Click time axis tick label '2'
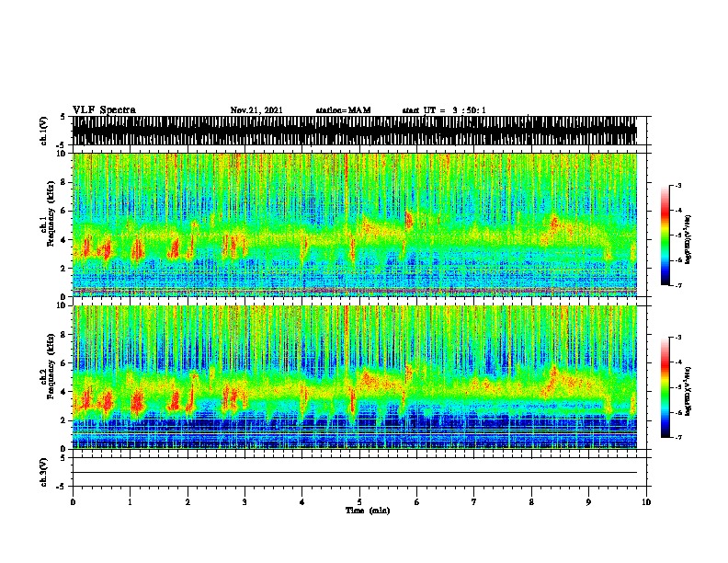 (188, 502)
